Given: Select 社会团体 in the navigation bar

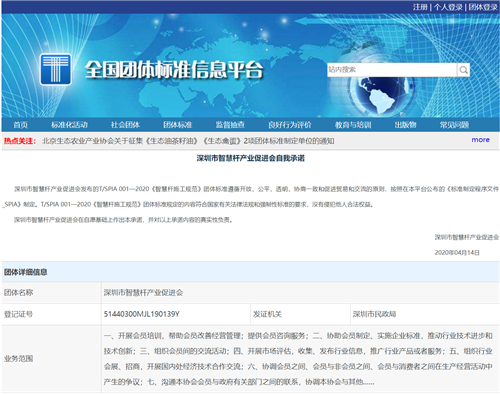Looking at the screenshot, I should tap(125, 125).
